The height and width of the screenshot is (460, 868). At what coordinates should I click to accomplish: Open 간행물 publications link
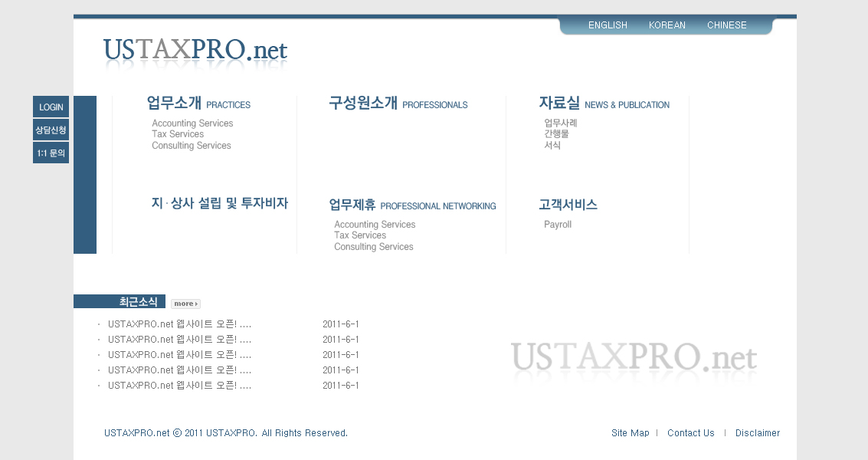click(x=556, y=134)
